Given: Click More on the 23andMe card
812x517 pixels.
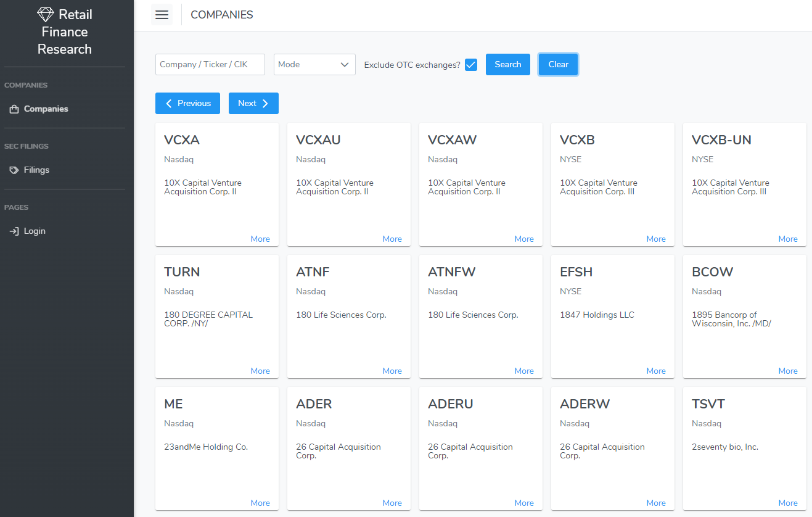Looking at the screenshot, I should 260,503.
